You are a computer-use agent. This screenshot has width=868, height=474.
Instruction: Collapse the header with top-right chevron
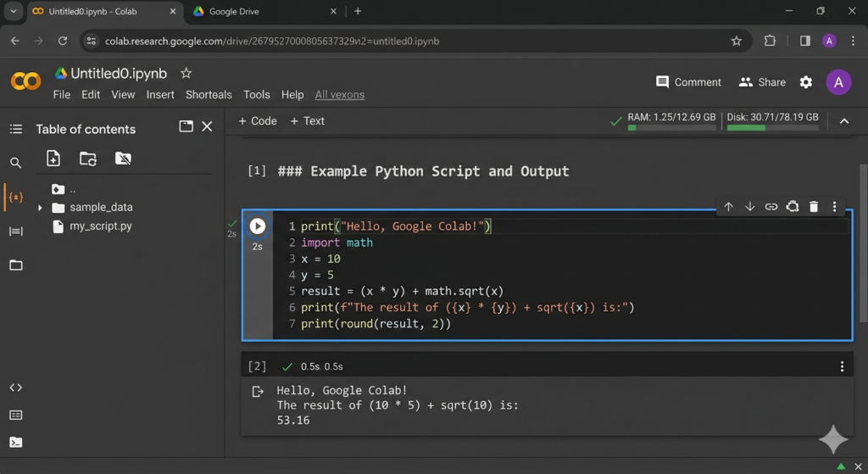click(x=843, y=121)
